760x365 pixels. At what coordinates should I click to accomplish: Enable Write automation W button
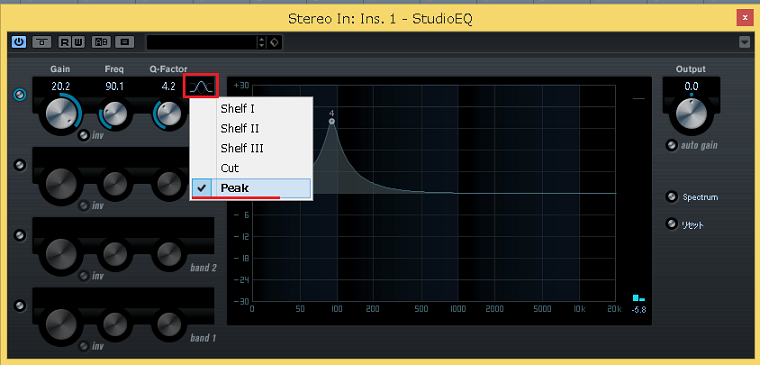coord(78,42)
